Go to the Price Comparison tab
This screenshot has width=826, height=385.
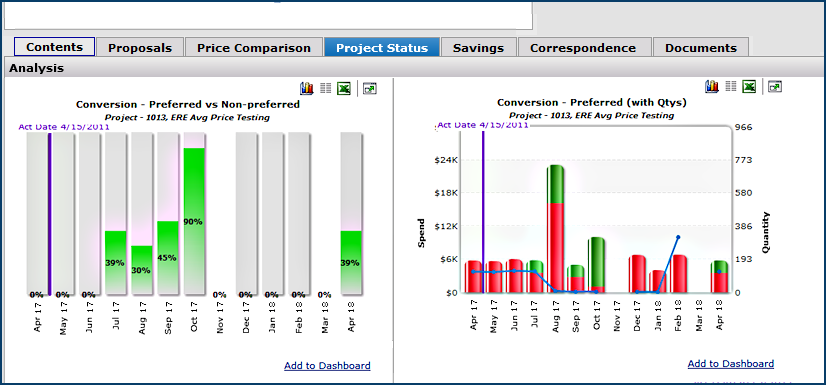coord(254,47)
